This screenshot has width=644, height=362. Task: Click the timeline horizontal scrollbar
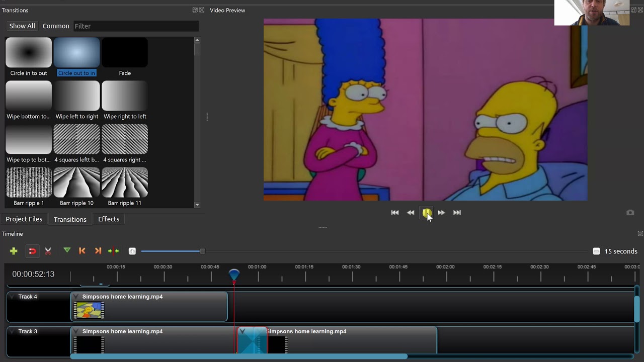[239, 357]
